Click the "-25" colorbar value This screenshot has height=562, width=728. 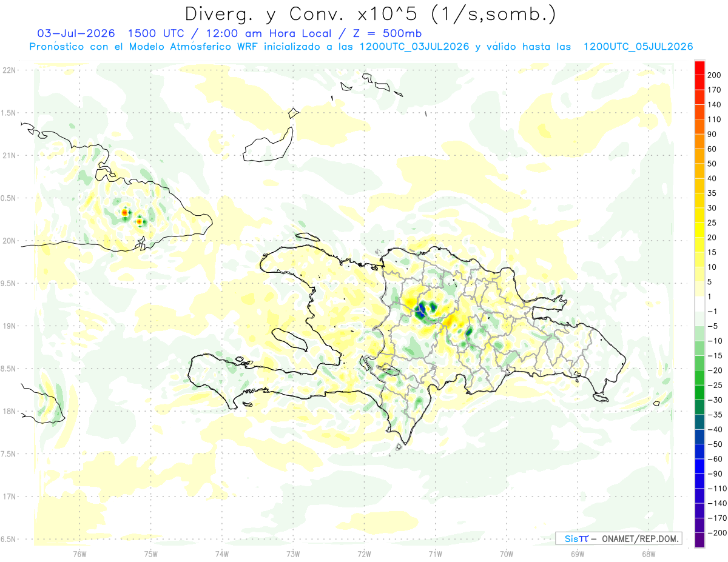714,385
